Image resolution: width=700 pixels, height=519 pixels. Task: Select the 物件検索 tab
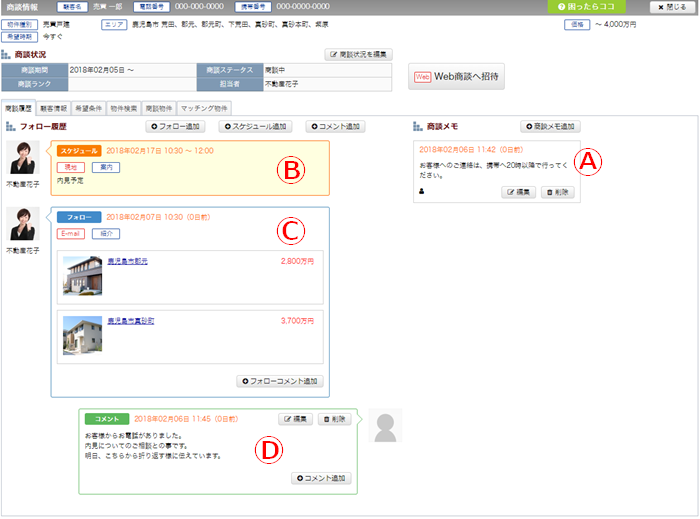123,107
